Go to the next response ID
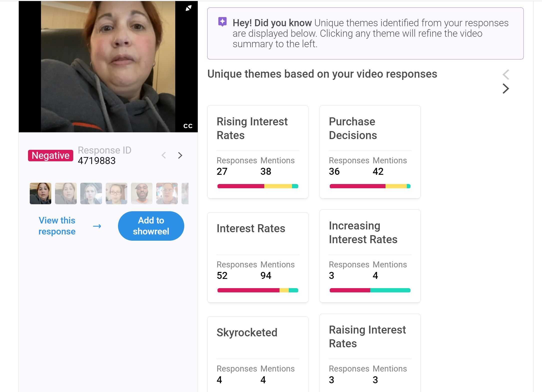The image size is (542, 392). 180,156
